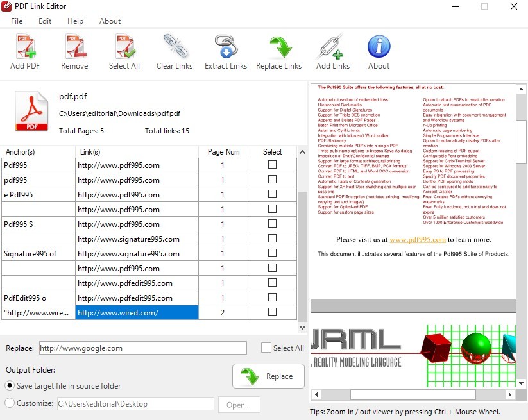Click www.pdf995.com link in PDF preview
Screen dimensions: 528x420
click(x=418, y=240)
